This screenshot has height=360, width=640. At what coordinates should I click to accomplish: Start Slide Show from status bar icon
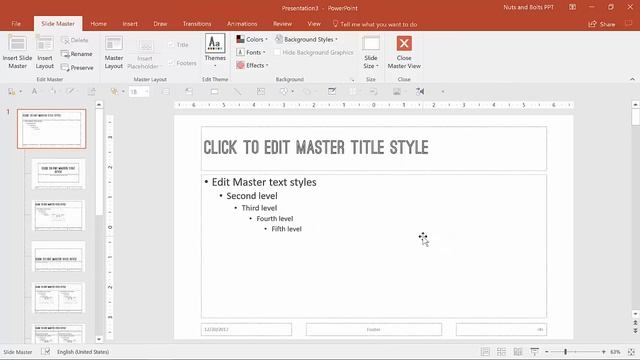(x=534, y=352)
